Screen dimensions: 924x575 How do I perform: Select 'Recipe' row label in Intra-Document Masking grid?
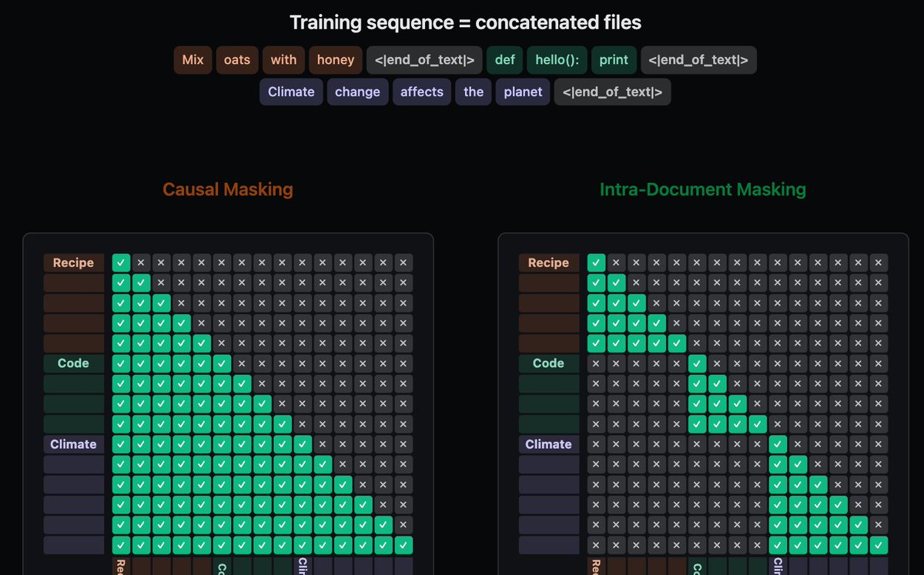point(548,263)
